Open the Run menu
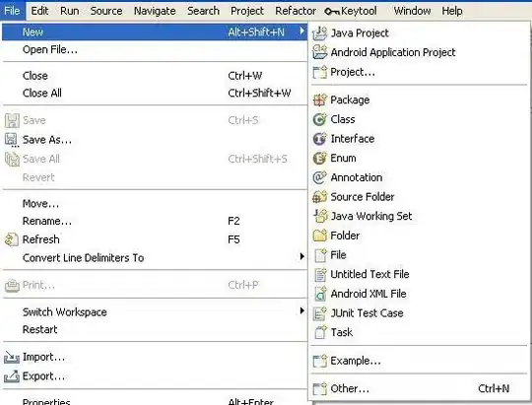 pyautogui.click(x=70, y=11)
